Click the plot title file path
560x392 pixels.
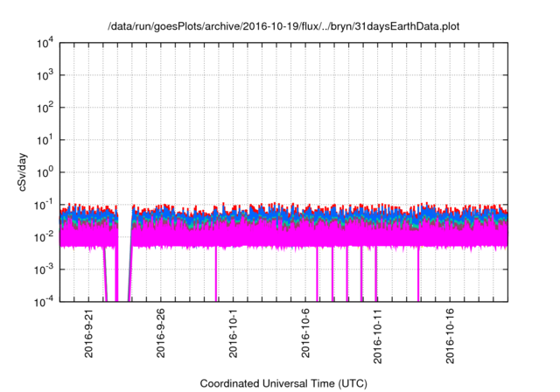[x=283, y=26]
